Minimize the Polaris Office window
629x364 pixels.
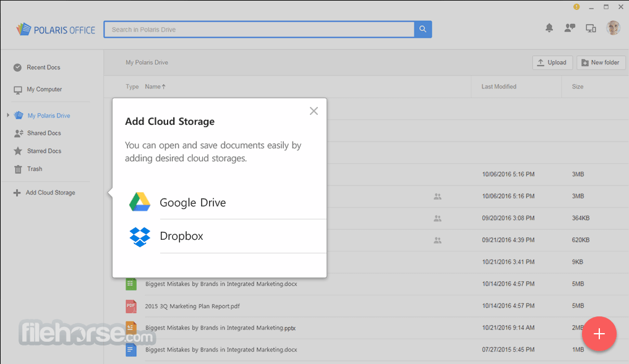click(591, 7)
